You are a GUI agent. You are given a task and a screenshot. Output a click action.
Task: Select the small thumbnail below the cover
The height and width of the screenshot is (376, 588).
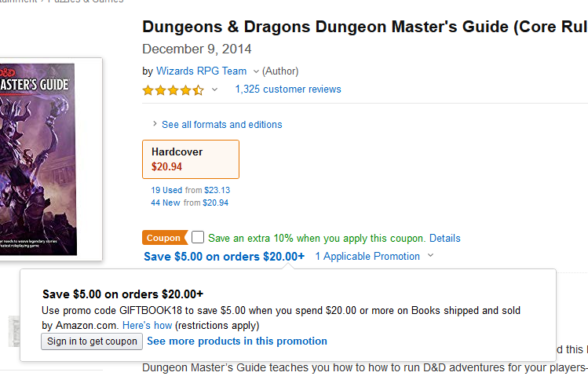[14, 331]
